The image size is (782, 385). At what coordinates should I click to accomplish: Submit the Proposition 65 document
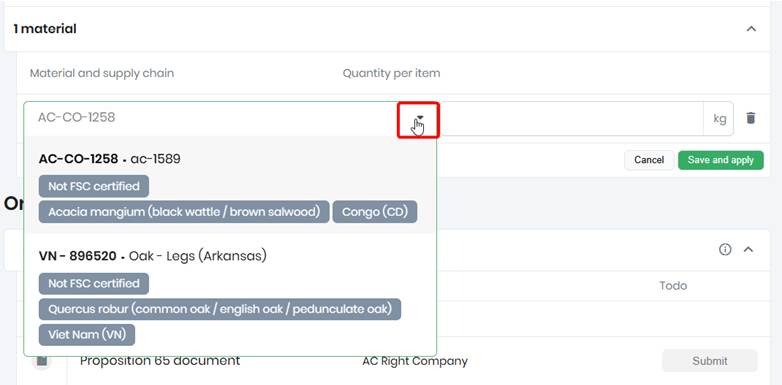click(x=710, y=361)
